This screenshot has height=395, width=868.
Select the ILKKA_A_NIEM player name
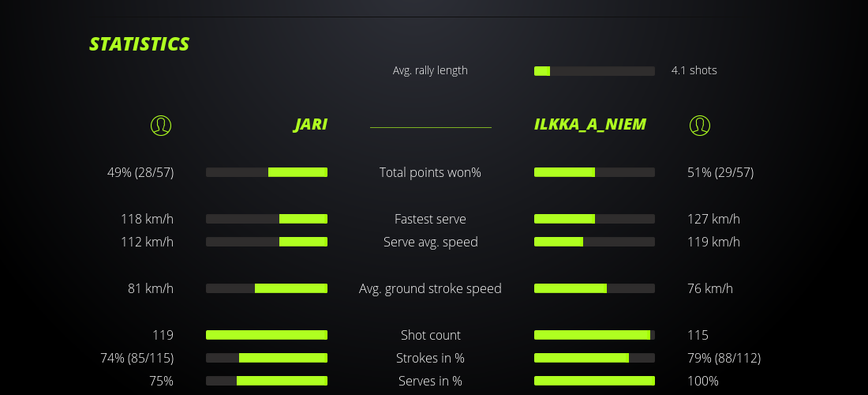589,124
